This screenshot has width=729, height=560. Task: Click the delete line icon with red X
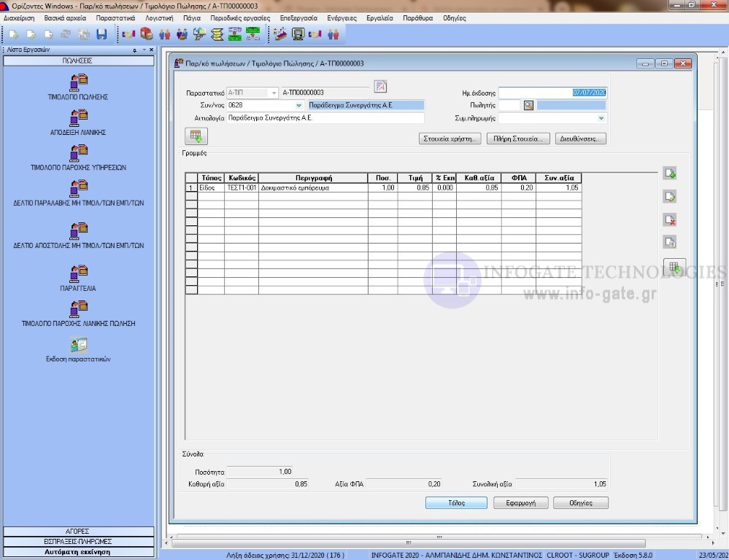click(x=670, y=219)
